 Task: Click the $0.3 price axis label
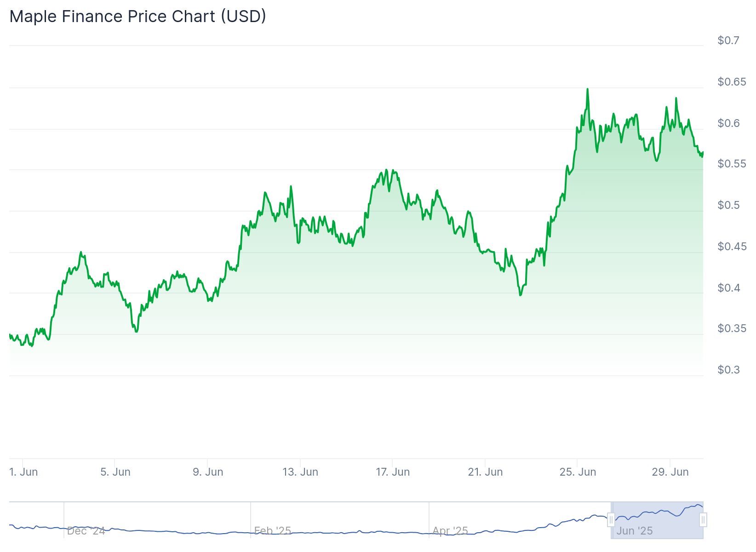click(728, 370)
